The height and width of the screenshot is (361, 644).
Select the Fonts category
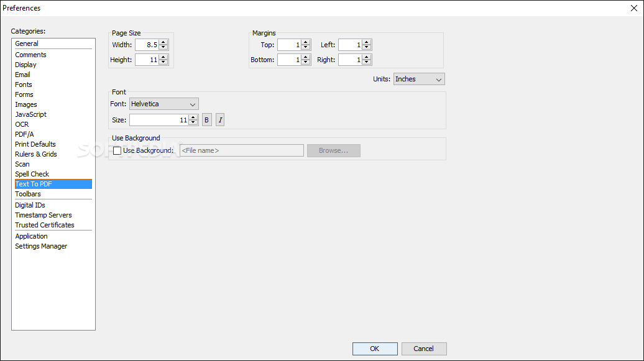pyautogui.click(x=53, y=85)
